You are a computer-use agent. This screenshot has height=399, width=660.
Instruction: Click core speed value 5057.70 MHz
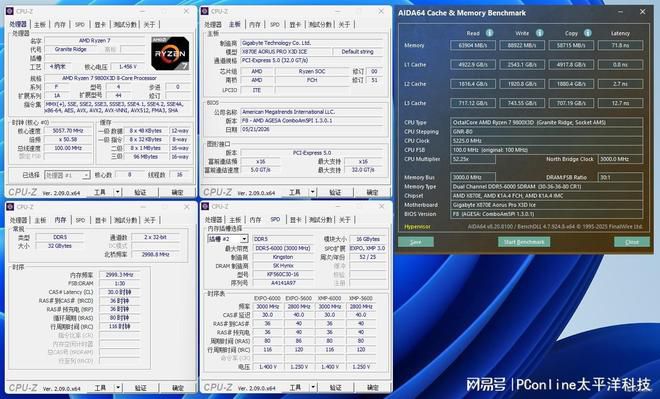click(x=68, y=131)
